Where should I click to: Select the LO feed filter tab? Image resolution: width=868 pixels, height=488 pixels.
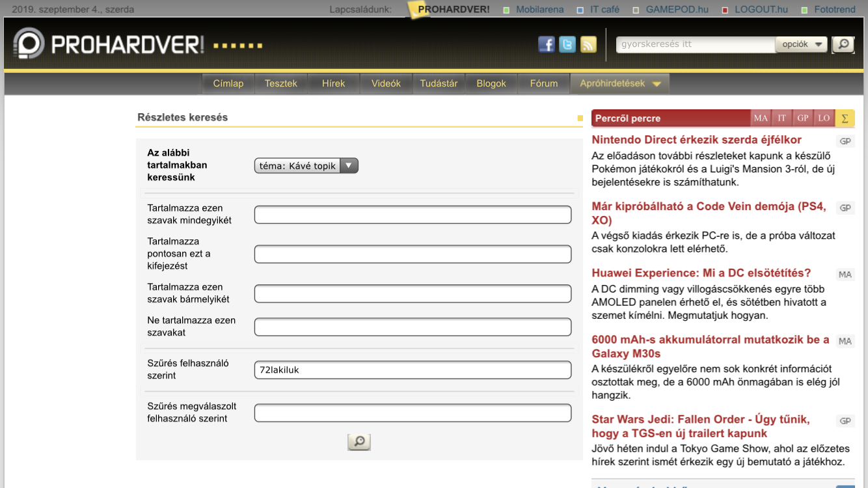[x=824, y=118]
